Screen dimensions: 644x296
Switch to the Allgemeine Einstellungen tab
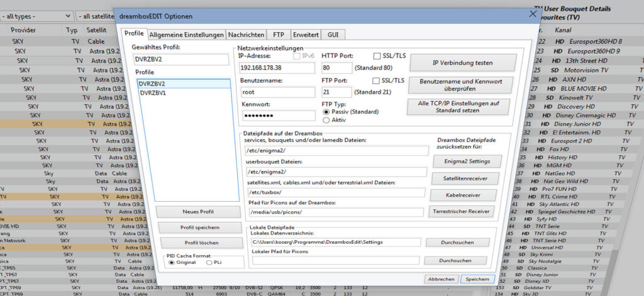tap(186, 35)
